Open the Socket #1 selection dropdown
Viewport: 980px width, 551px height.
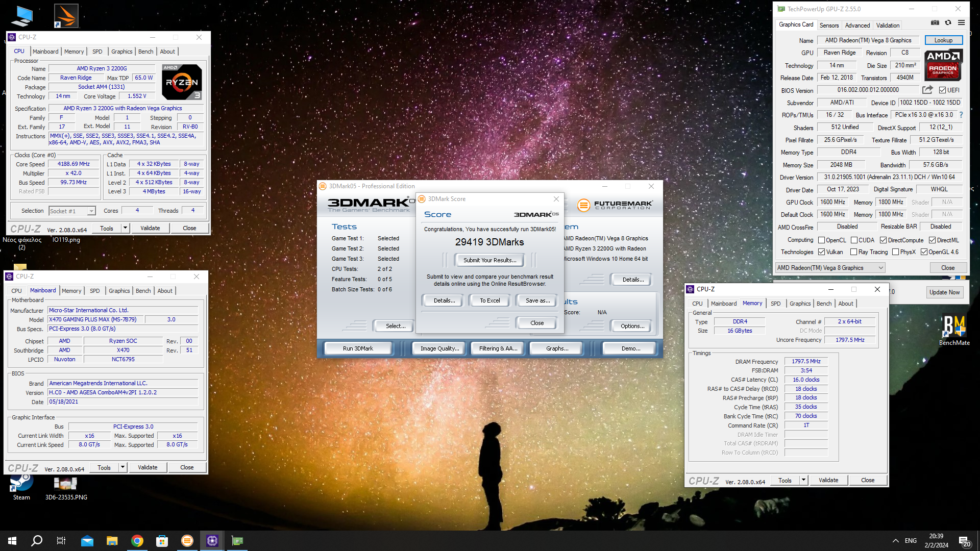tap(72, 211)
